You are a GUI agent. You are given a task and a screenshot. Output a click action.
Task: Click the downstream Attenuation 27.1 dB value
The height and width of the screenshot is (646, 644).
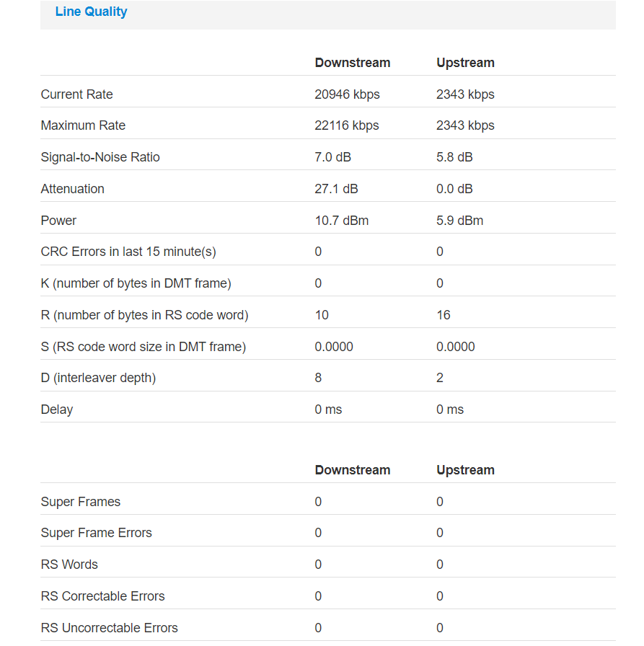(x=336, y=189)
